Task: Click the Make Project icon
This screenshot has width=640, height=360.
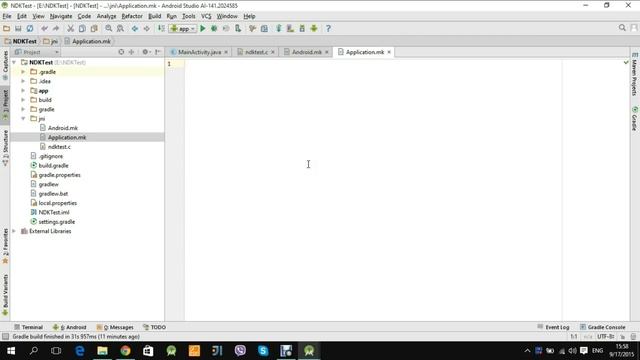Action: (x=161, y=29)
